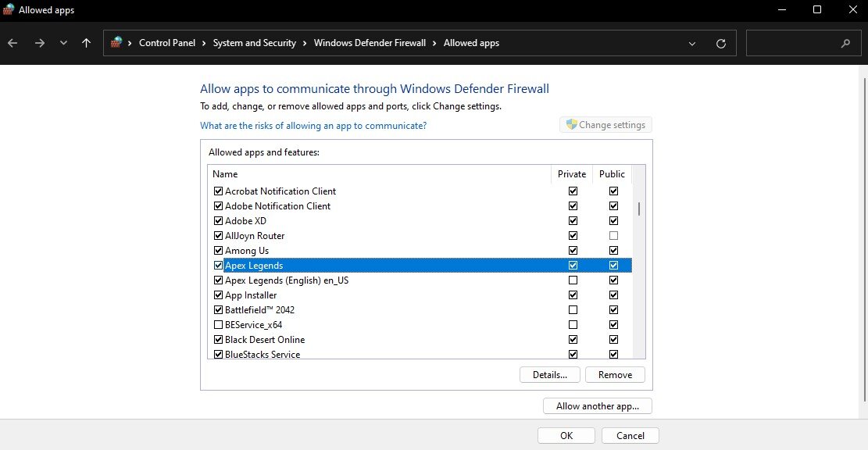
Task: Click the Forward navigation arrow
Action: (x=40, y=44)
